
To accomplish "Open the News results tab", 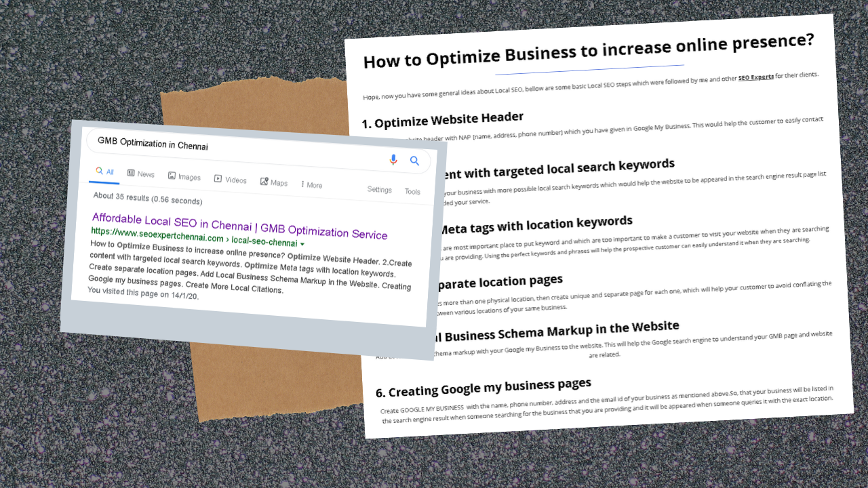I will (x=140, y=174).
